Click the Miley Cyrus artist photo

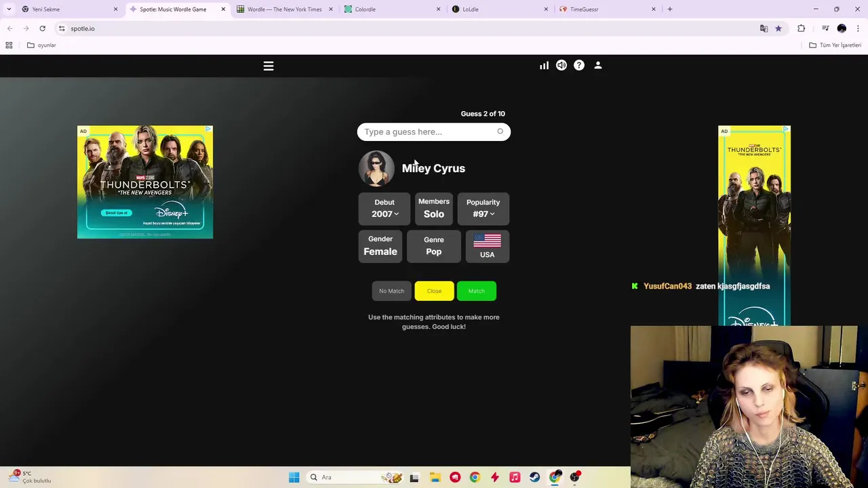click(376, 168)
